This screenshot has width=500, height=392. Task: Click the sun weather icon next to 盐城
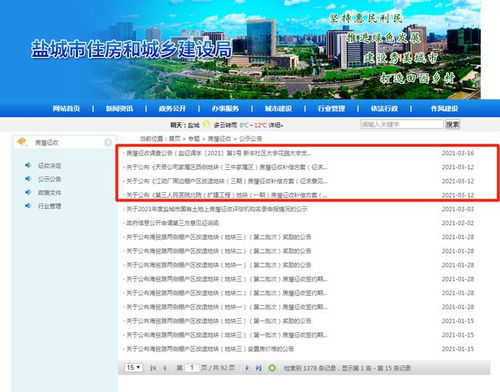click(x=207, y=124)
